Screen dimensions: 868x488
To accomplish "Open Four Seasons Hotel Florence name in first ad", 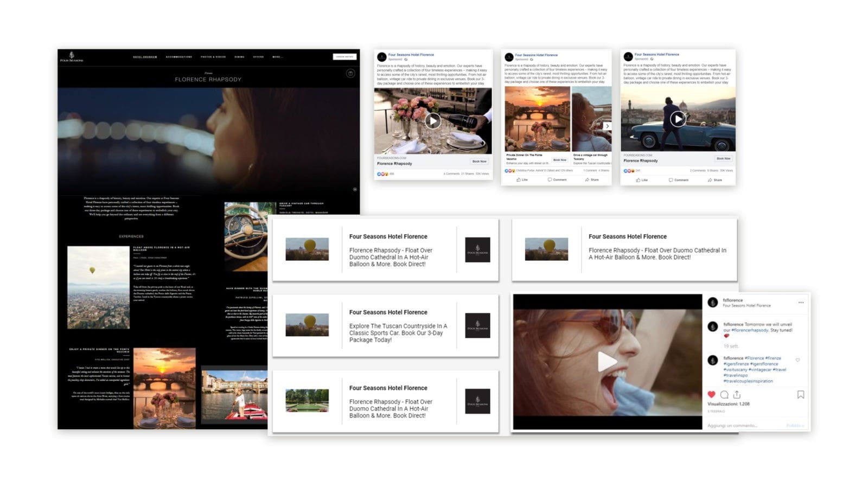I will [x=411, y=55].
